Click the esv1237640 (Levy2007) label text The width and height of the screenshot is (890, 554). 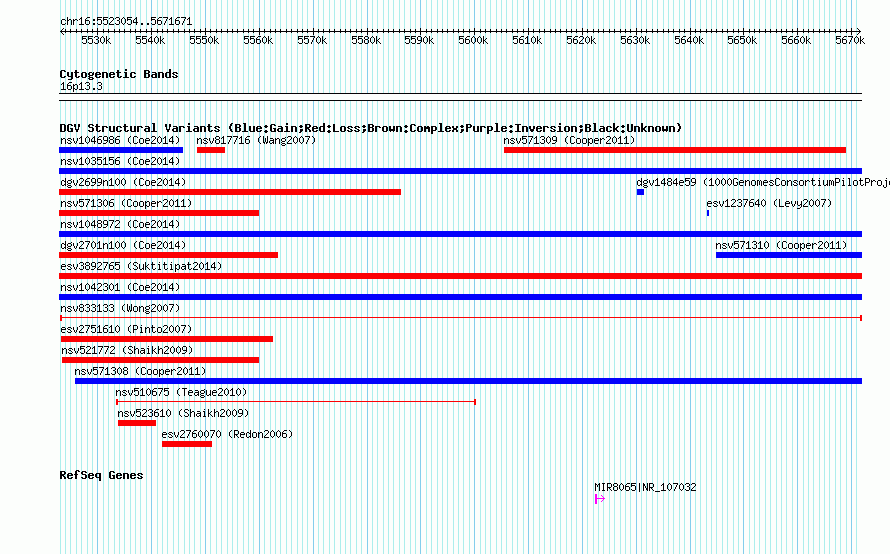click(x=769, y=203)
